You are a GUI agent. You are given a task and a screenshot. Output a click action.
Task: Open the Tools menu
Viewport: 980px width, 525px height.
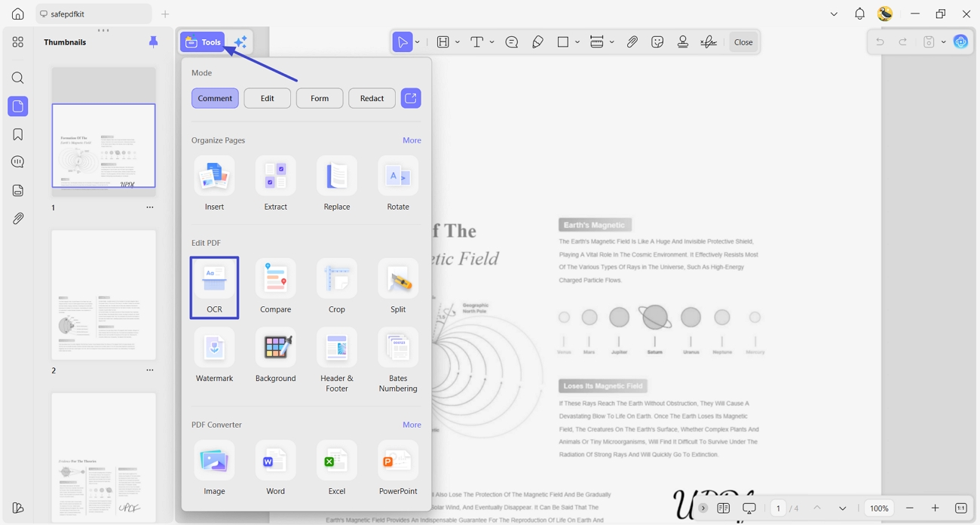[x=203, y=42]
